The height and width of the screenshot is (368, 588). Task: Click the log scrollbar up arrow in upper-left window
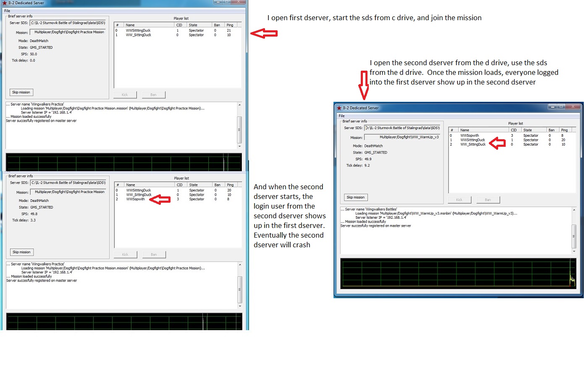click(x=240, y=105)
